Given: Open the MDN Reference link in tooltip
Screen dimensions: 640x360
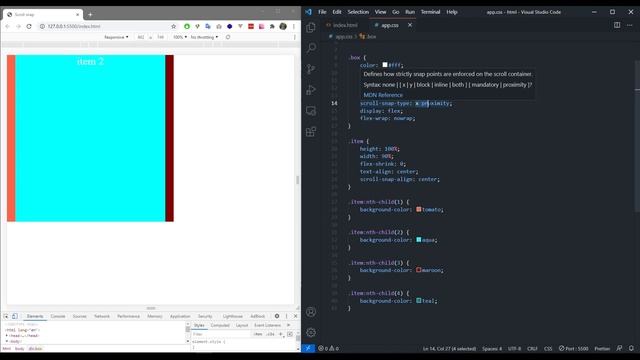Looking at the screenshot, I should coord(383,95).
